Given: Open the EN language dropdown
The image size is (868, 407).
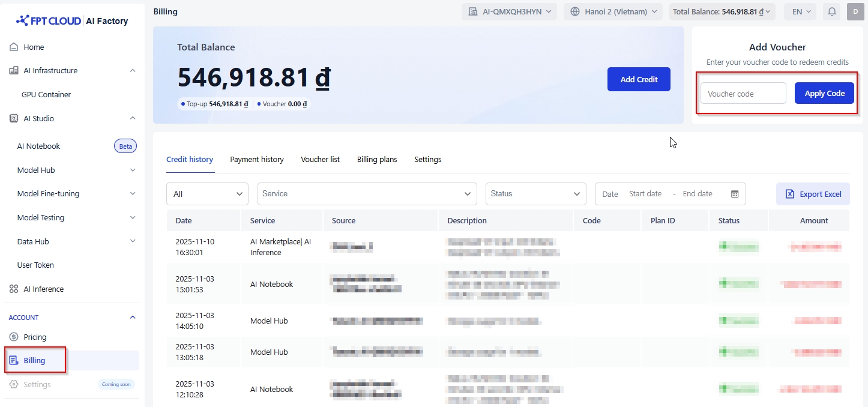Looking at the screenshot, I should point(801,11).
